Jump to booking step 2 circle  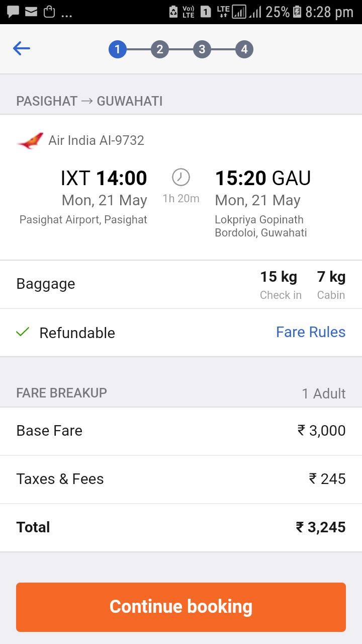pos(159,49)
